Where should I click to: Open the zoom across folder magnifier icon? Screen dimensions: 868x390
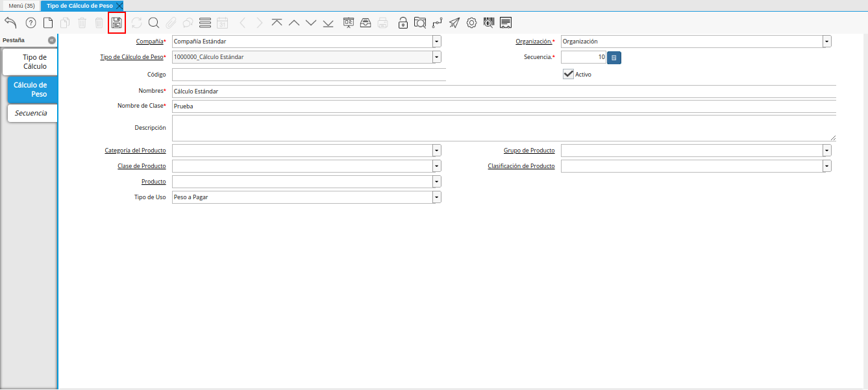coord(420,23)
